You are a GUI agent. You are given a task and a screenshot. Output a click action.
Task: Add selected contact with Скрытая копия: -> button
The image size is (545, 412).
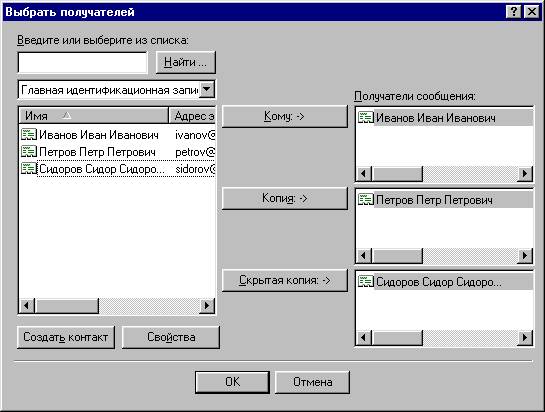284,280
